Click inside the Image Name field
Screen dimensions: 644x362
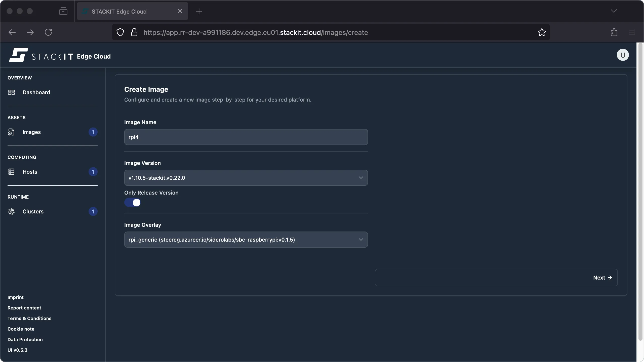[246, 137]
